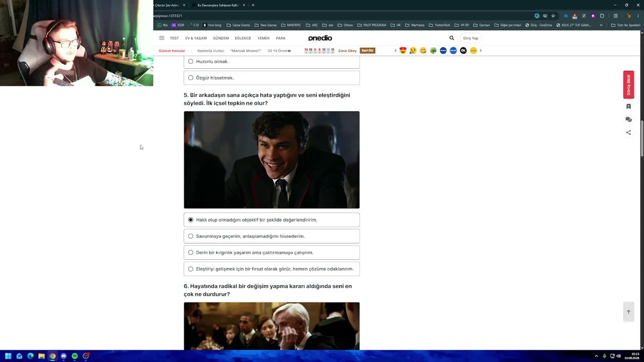This screenshot has height=362, width=644.
Task: Click the red 'Görüş Bildir' feedback button
Action: [628, 84]
